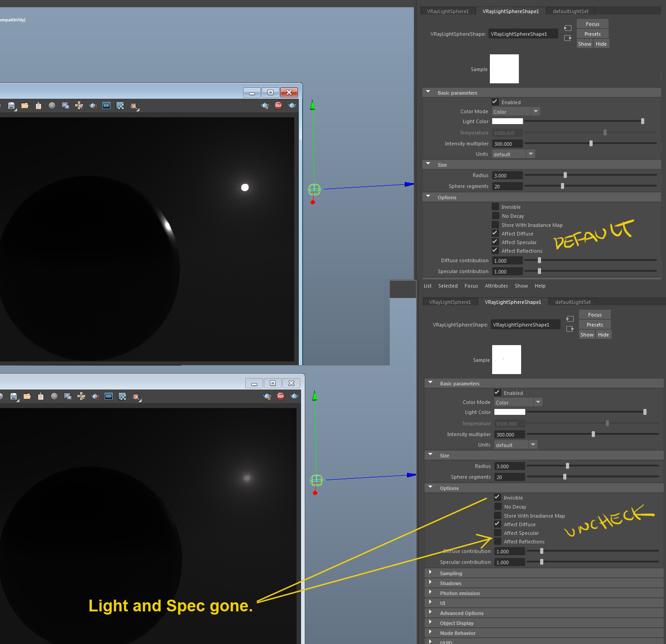Click the Presets button
This screenshot has height=644, width=666.
tap(592, 34)
